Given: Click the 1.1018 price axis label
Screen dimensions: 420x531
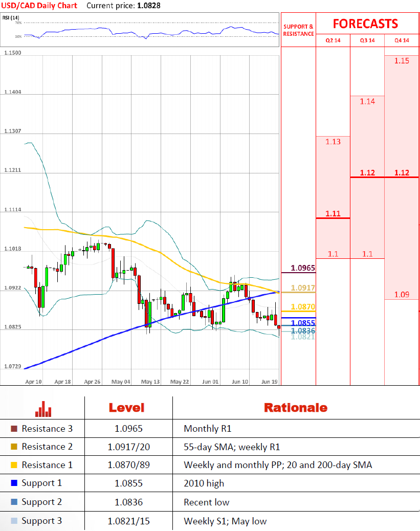Looking at the screenshot, I should pos(12,249).
